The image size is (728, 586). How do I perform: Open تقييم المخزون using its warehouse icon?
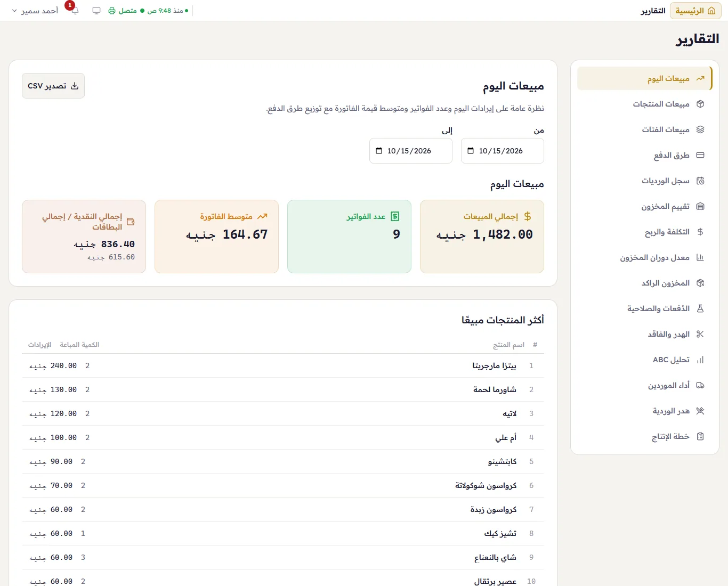(700, 206)
